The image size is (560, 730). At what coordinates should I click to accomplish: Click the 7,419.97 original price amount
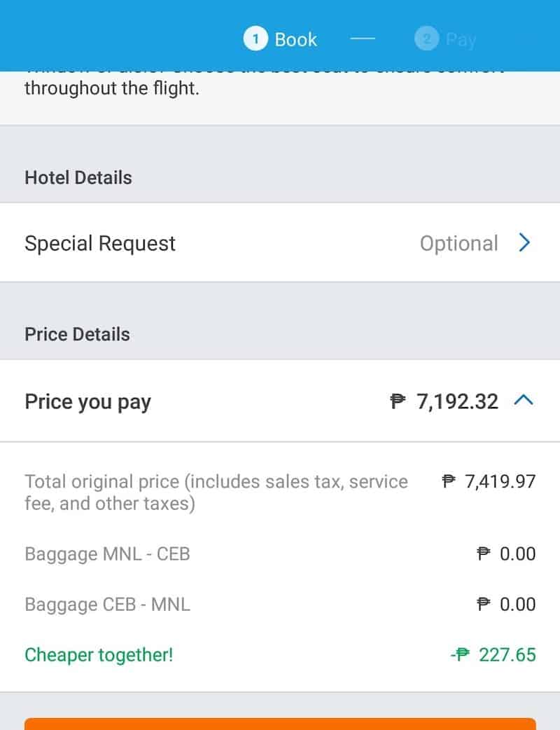point(500,482)
